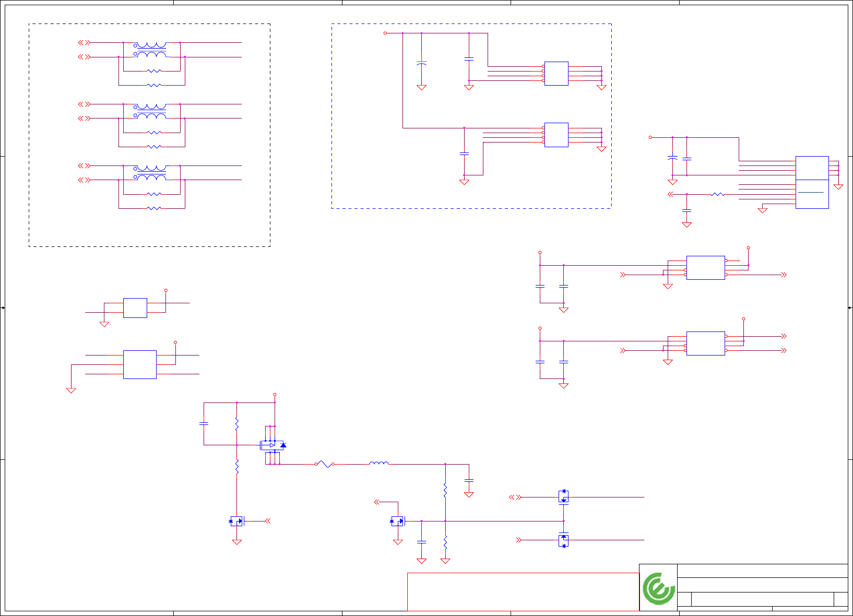853x616 pixels.
Task: Click power terminal above small square component box
Action: click(x=166, y=290)
